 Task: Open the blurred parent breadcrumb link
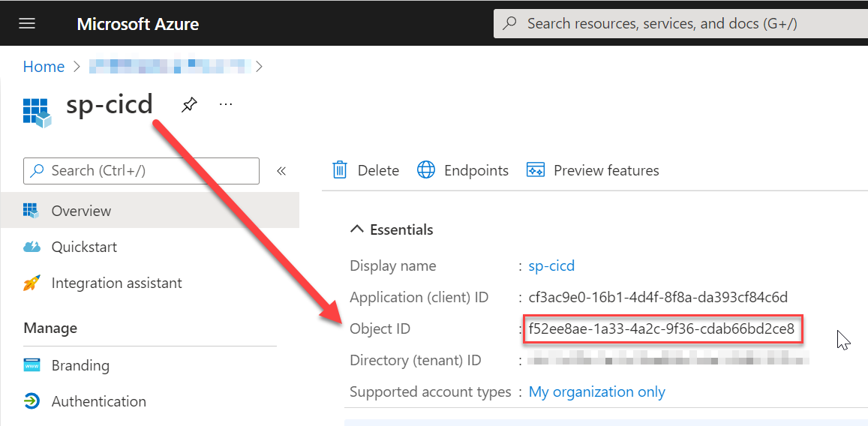point(170,67)
